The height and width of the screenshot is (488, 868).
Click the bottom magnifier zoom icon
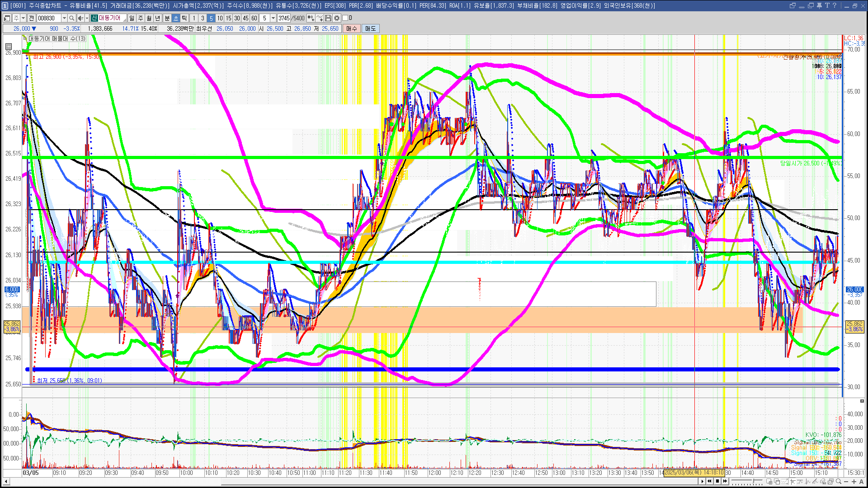(x=839, y=481)
